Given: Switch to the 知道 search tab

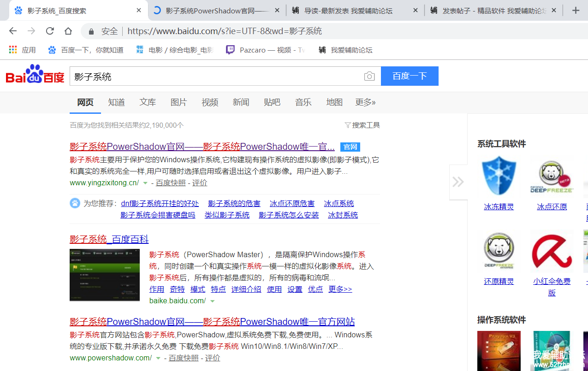Looking at the screenshot, I should point(117,102).
